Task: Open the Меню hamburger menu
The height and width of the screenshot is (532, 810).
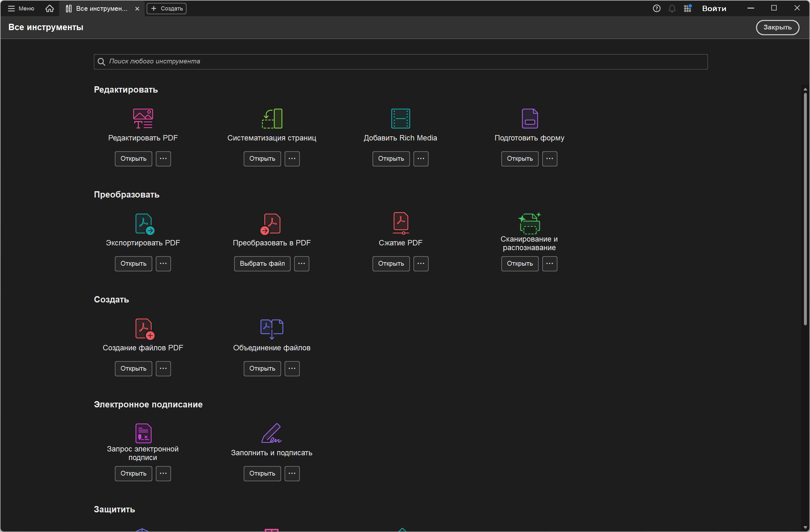Action: pos(21,9)
